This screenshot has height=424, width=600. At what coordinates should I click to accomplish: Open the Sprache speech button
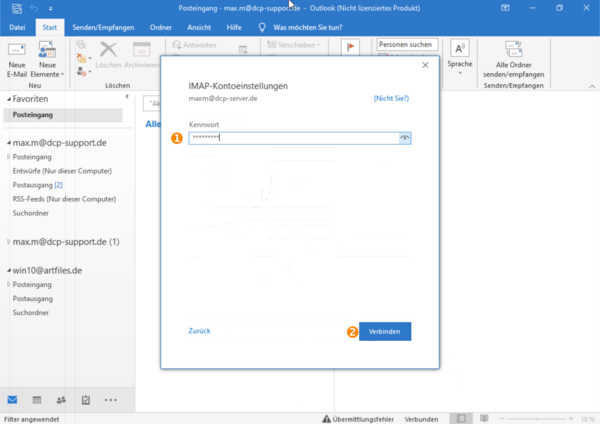tap(460, 57)
